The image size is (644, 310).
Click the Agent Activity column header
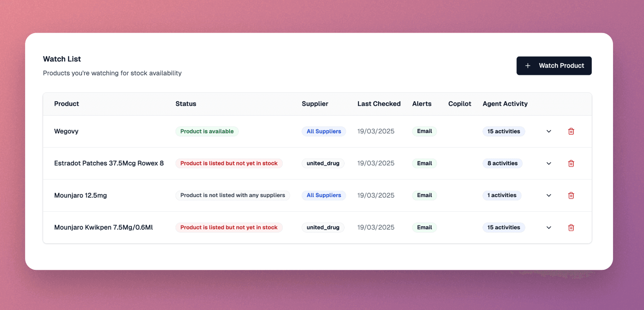tap(505, 104)
